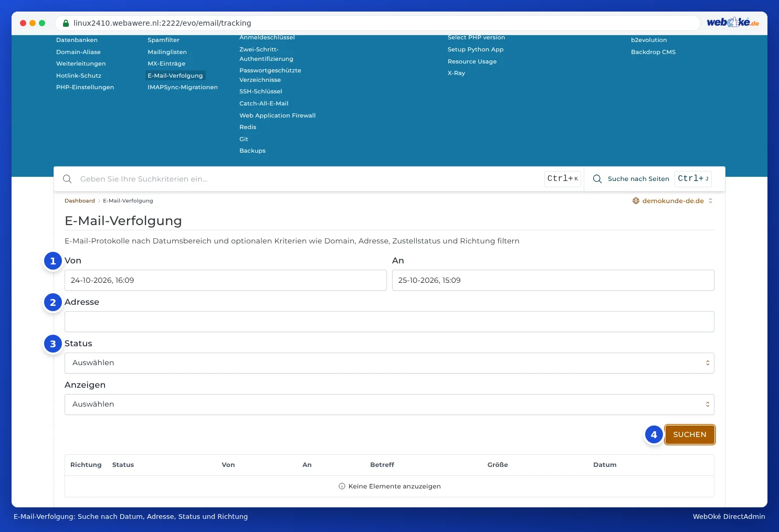Open X-Ray menu link

[456, 73]
